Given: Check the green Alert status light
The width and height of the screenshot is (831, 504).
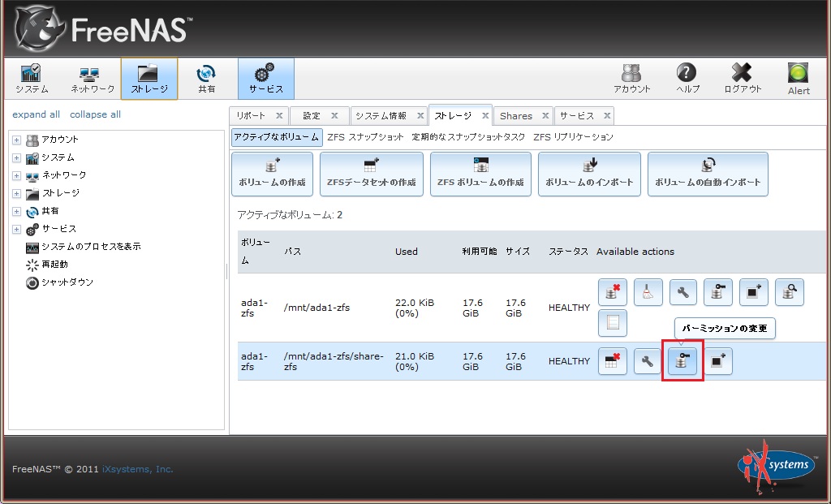Looking at the screenshot, I should point(799,73).
